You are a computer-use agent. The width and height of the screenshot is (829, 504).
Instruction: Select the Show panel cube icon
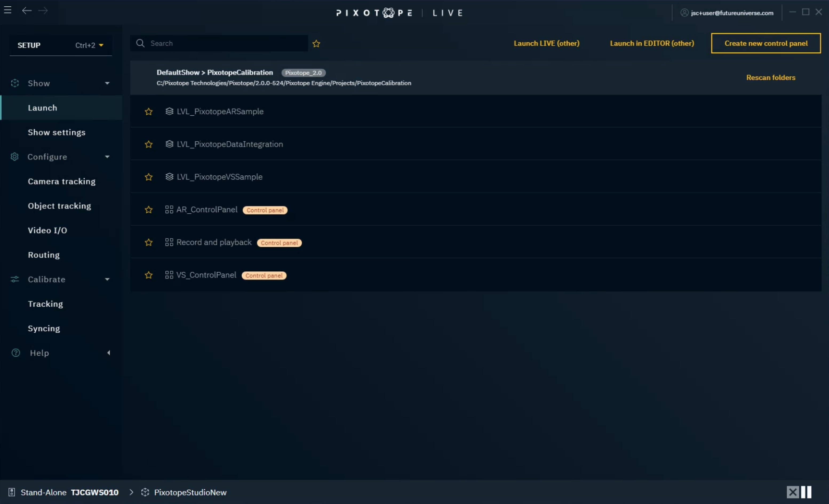(15, 83)
